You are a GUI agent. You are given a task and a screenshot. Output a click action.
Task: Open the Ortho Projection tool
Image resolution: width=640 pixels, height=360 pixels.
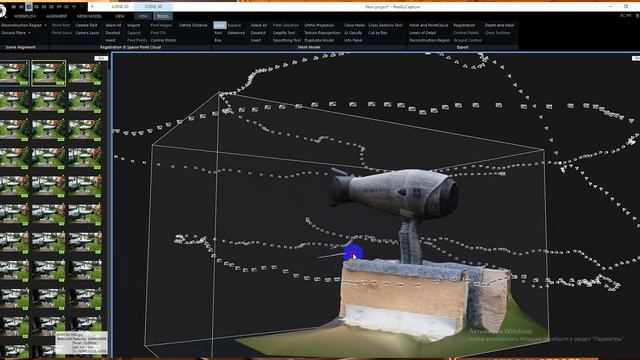pyautogui.click(x=319, y=25)
